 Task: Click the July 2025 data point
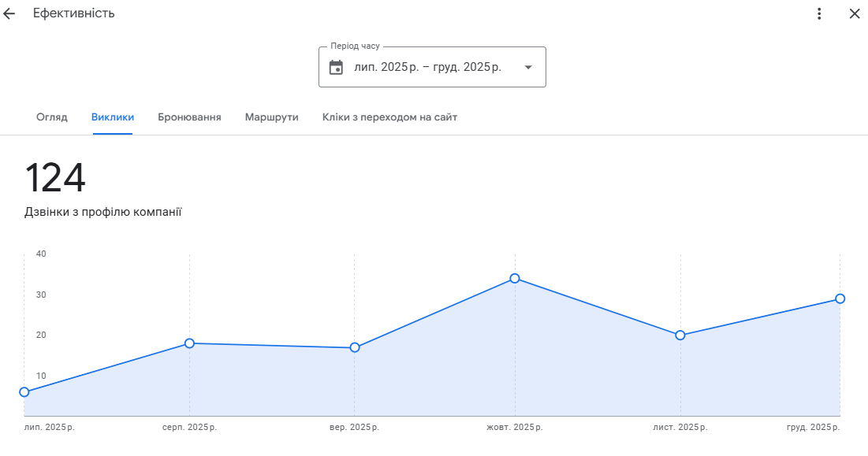24,392
